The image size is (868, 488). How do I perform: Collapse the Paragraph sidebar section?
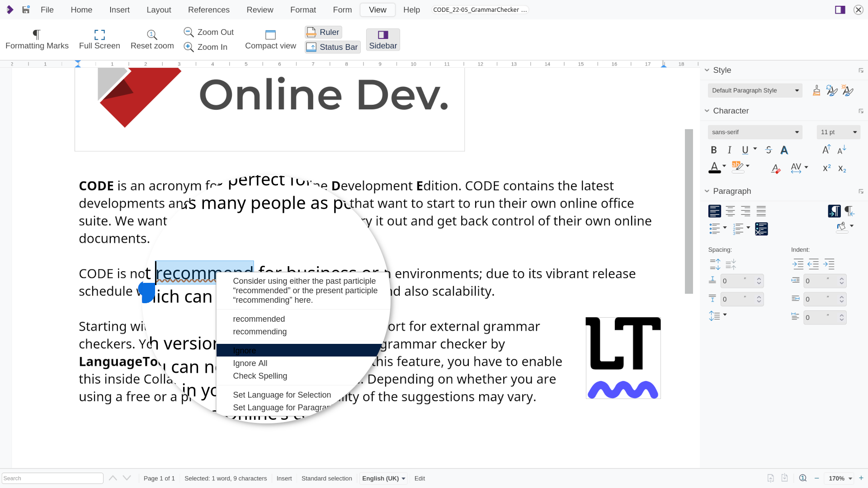pos(707,191)
